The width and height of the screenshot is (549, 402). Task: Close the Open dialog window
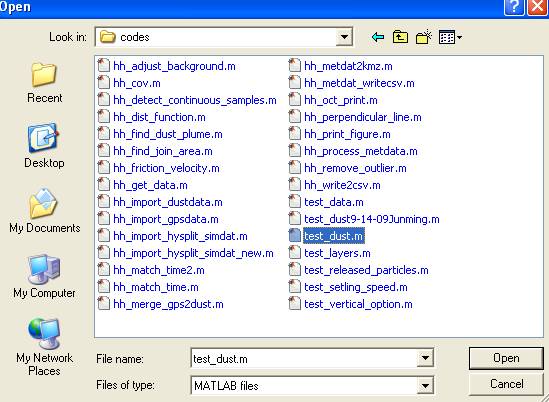coord(537,7)
